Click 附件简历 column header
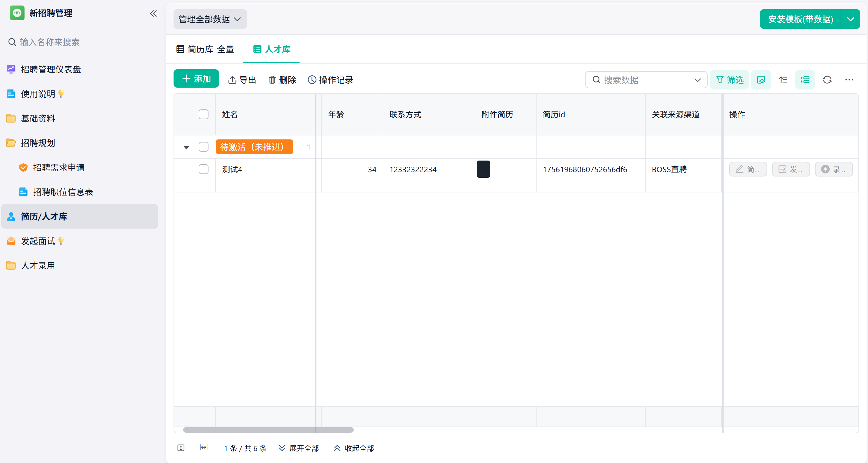 (505, 115)
